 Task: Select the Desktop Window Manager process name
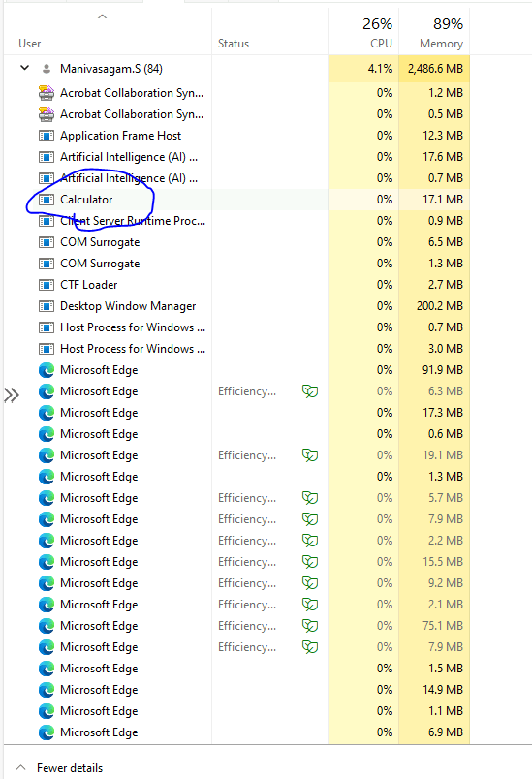pyautogui.click(x=128, y=306)
